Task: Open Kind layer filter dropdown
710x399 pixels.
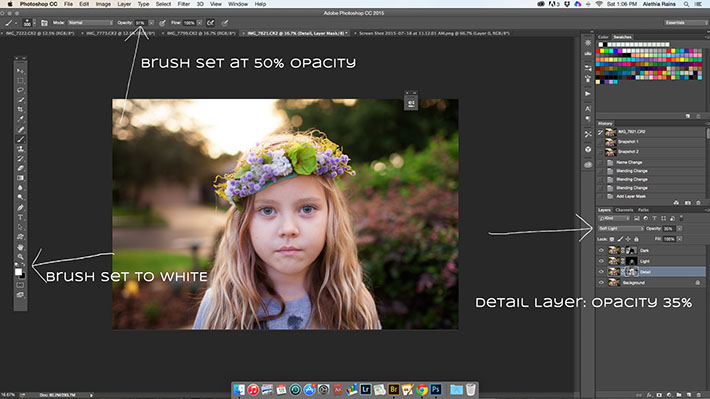Action: tap(614, 218)
